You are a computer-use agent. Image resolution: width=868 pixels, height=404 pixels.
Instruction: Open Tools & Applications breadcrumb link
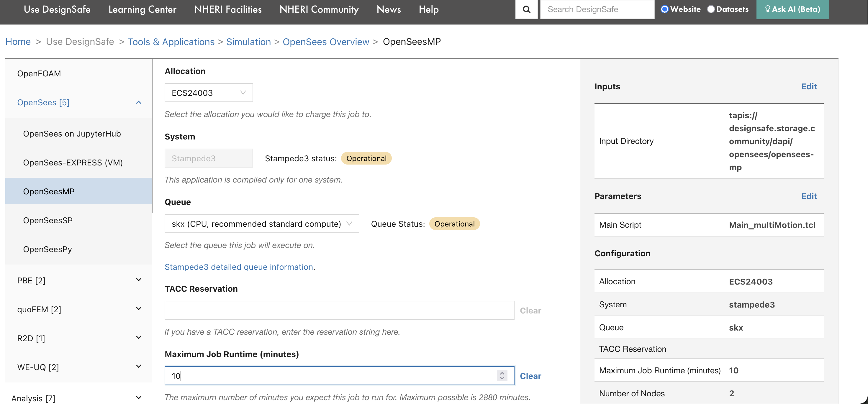(x=171, y=42)
